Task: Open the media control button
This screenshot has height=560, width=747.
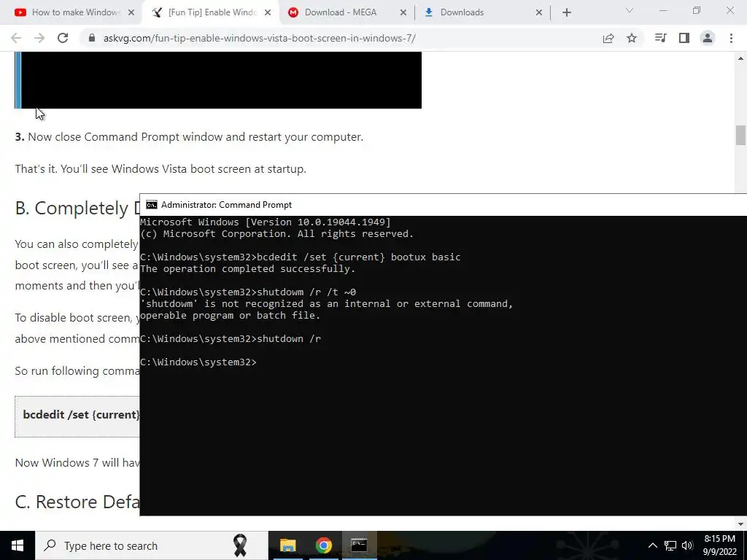Action: click(660, 38)
